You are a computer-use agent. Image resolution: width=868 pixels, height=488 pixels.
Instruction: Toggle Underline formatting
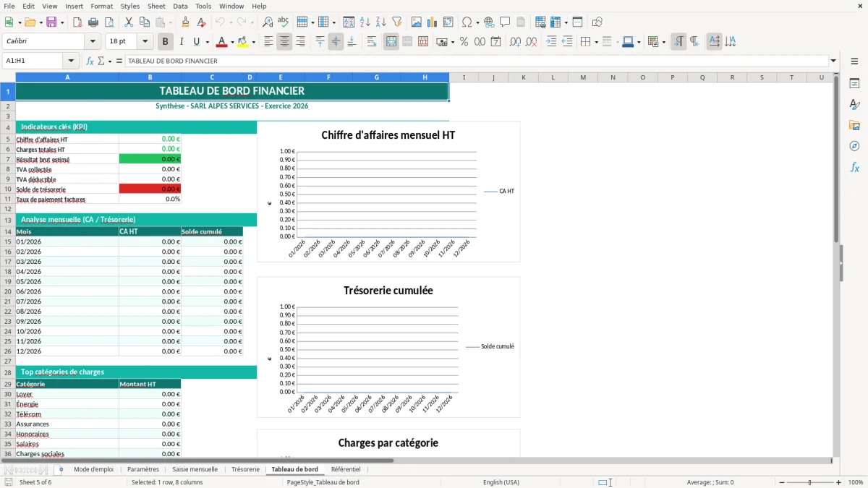click(x=197, y=42)
